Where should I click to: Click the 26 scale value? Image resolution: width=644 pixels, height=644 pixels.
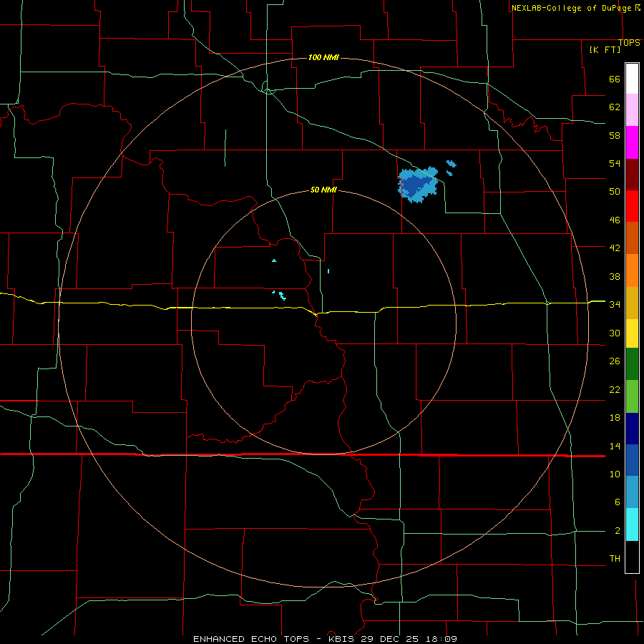click(x=615, y=361)
